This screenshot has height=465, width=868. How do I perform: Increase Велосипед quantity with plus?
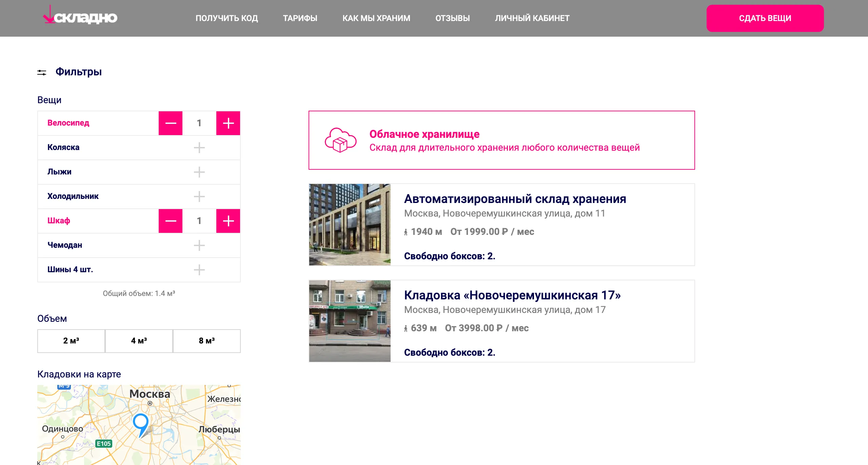coord(228,123)
